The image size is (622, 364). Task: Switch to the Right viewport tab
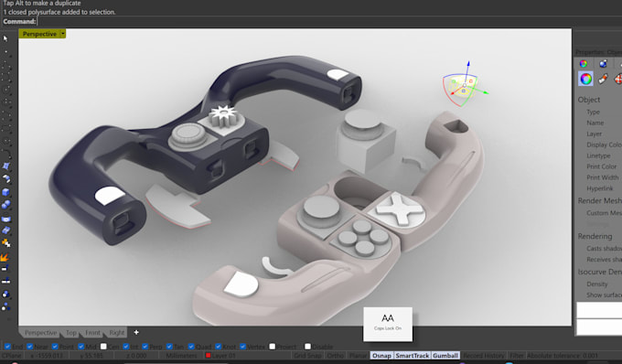coord(117,333)
